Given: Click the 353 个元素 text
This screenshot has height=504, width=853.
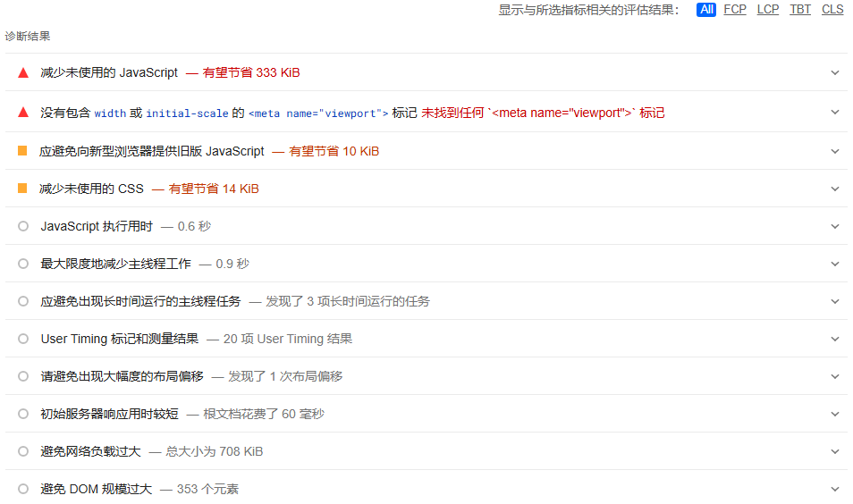Looking at the screenshot, I should click(x=207, y=489).
